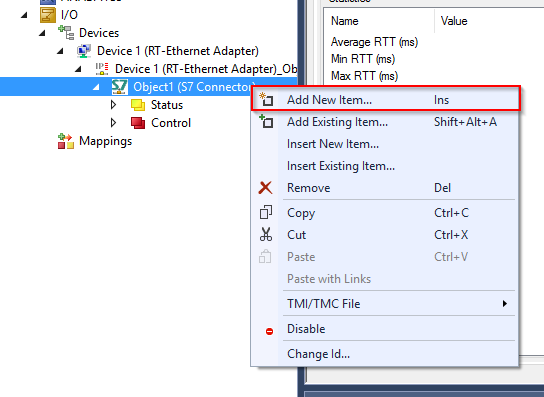Image resolution: width=544 pixels, height=397 pixels.
Task: Select Insert Existing Item... menu entry
Action: (x=386, y=166)
